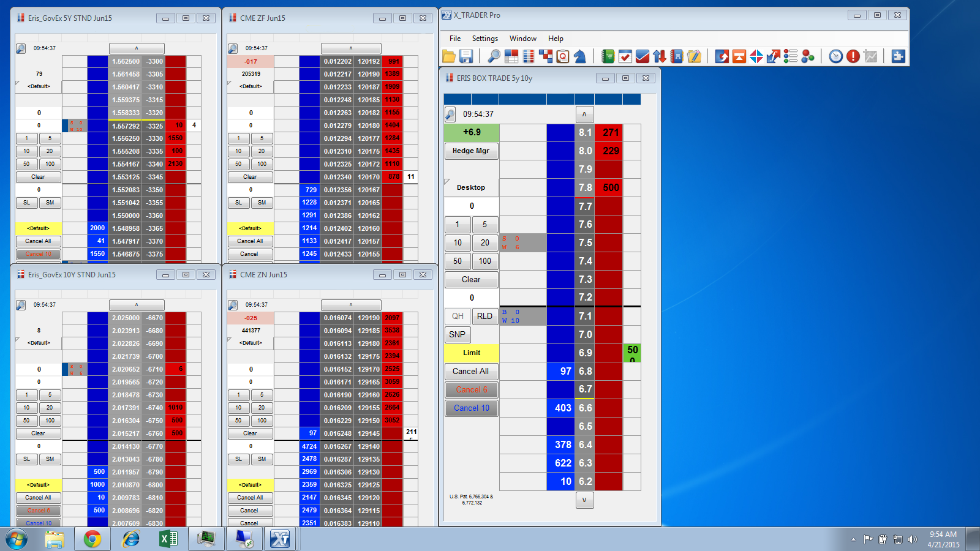Click Clear button in CME ZF Jun15 window
The image size is (980, 551).
point(250,177)
